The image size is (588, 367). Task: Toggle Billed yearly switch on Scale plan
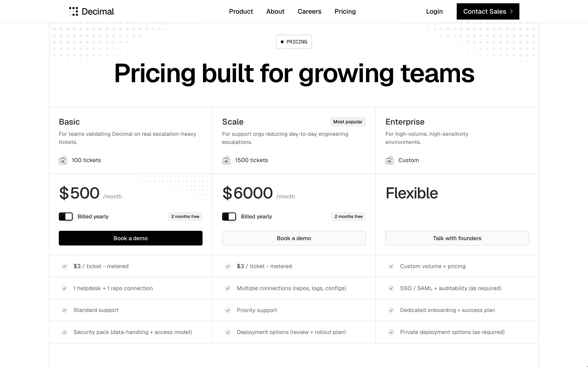(229, 217)
